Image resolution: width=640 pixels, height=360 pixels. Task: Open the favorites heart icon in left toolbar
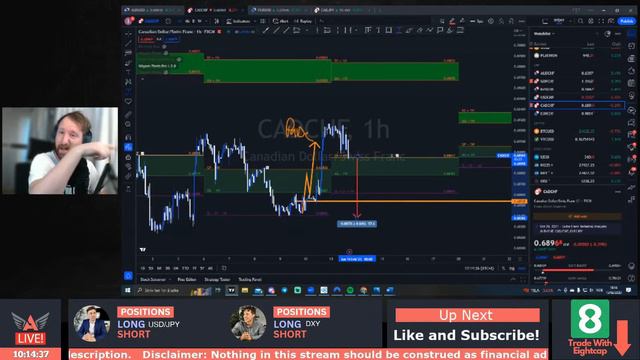coord(129,101)
